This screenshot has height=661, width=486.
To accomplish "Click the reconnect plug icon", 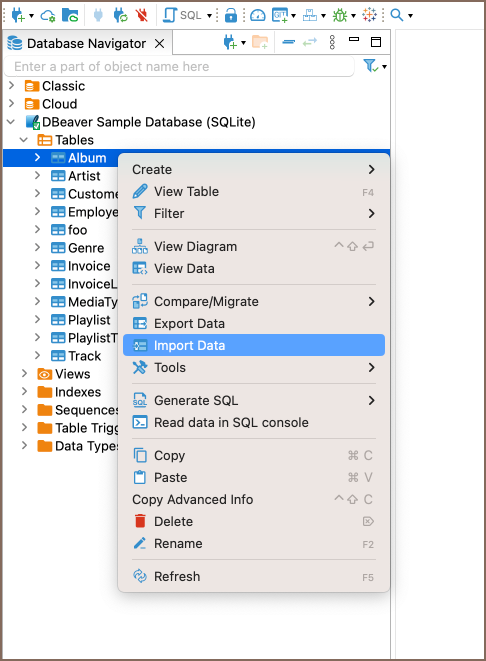I will pyautogui.click(x=121, y=15).
